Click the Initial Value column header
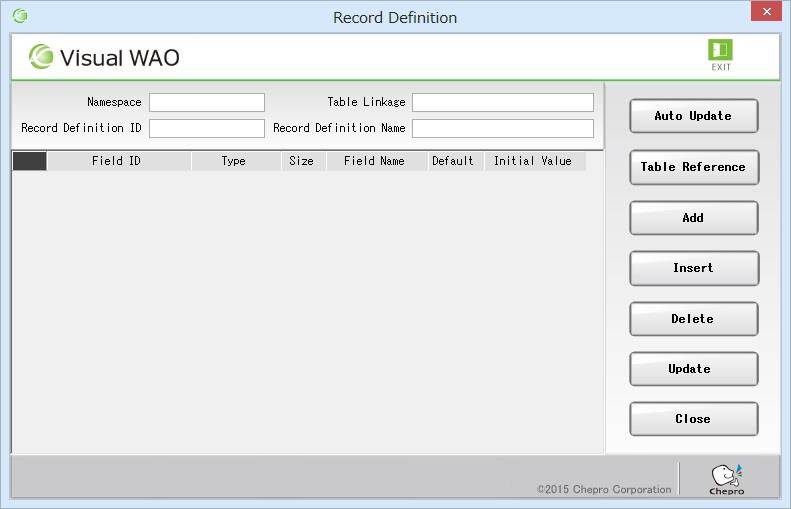The width and height of the screenshot is (791, 509). click(533, 161)
